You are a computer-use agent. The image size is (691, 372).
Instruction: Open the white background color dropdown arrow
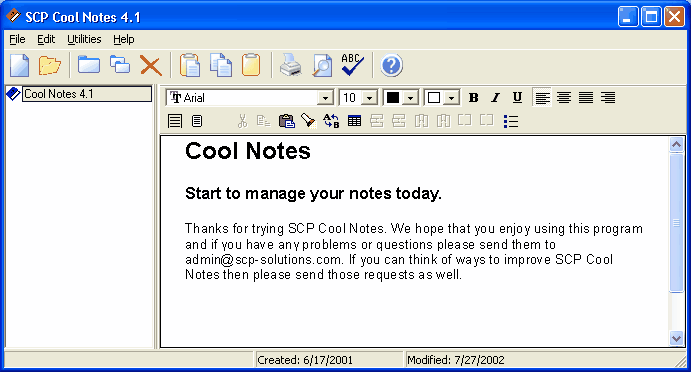(452, 98)
